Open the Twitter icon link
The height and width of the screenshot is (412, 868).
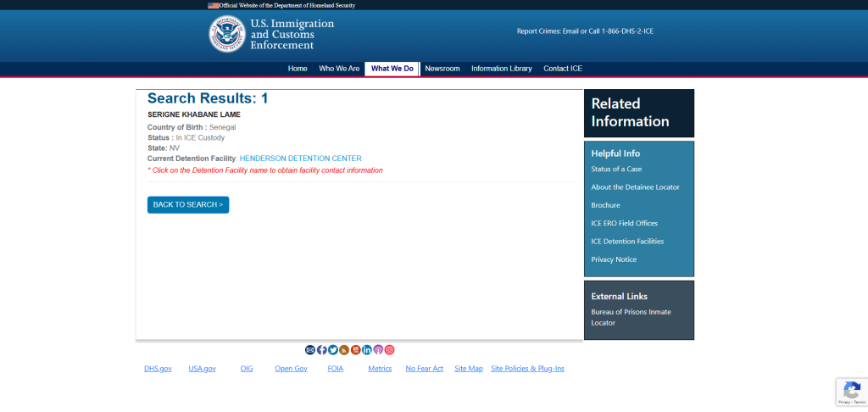(333, 350)
